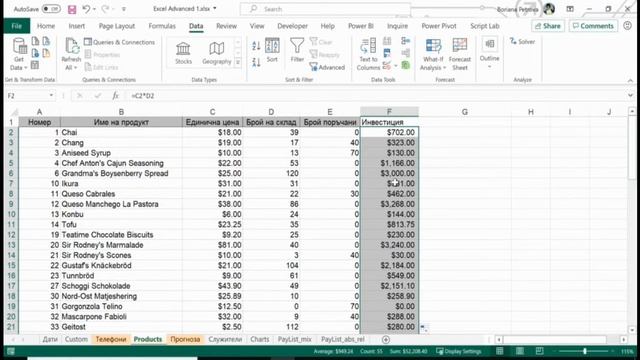Click the Insert Function fx icon
The width and height of the screenshot is (640, 360).
coord(116,96)
